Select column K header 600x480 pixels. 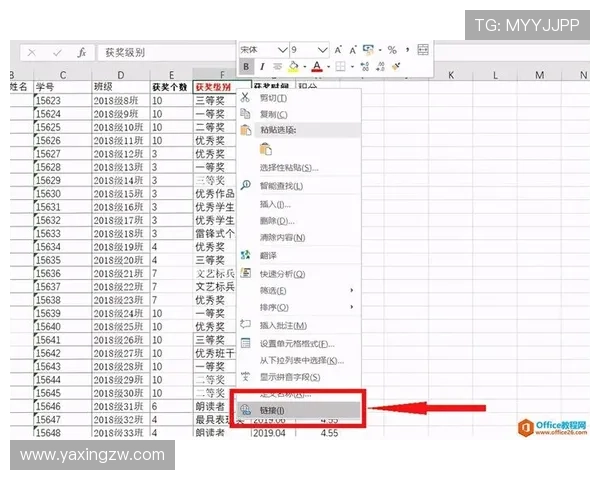coord(451,75)
